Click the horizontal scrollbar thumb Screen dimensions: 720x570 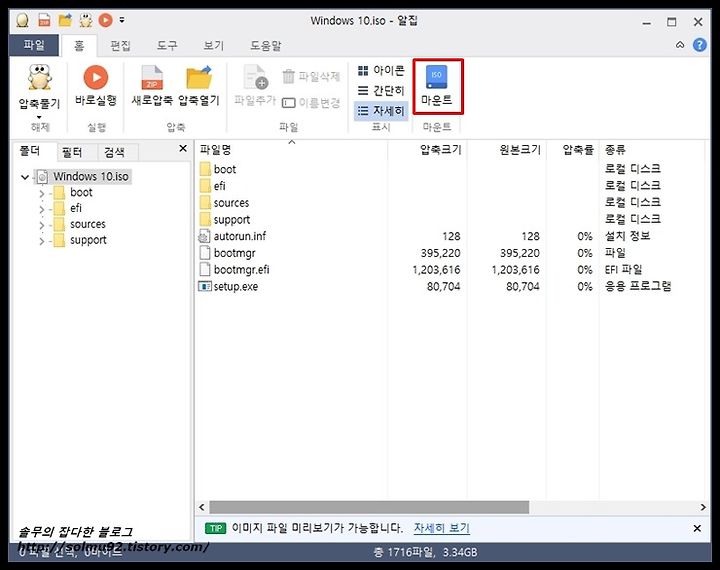click(369, 507)
